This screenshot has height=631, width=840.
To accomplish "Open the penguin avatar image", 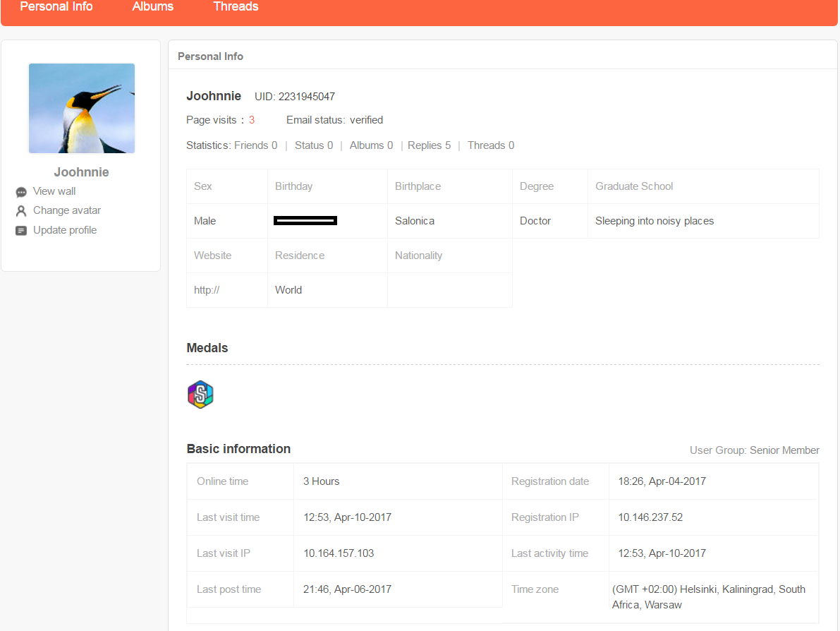I will 82,108.
